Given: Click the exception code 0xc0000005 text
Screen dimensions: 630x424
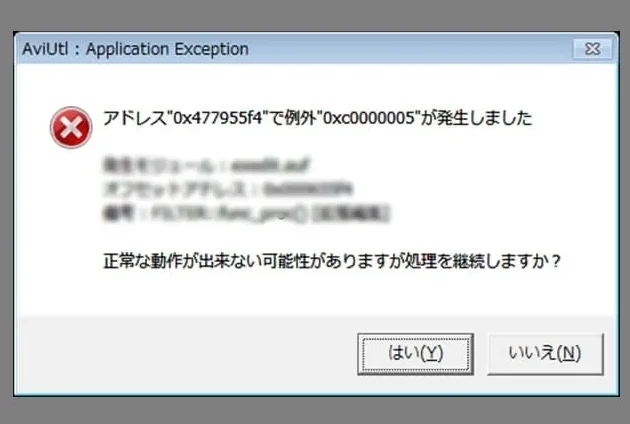Looking at the screenshot, I should 368,119.
